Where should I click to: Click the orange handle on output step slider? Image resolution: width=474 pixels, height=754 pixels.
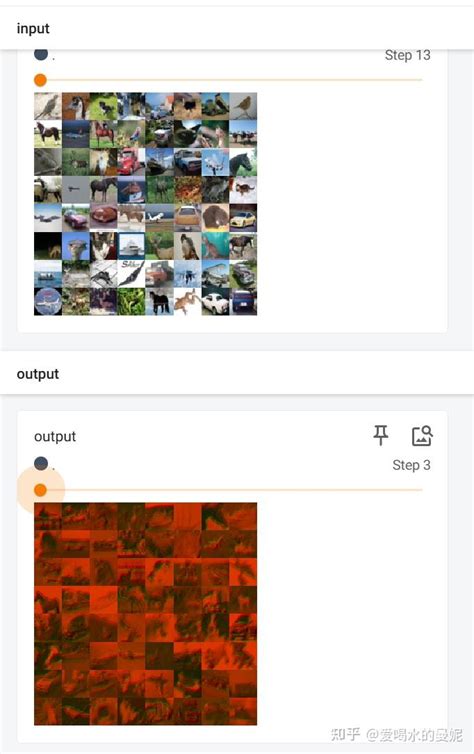point(40,490)
